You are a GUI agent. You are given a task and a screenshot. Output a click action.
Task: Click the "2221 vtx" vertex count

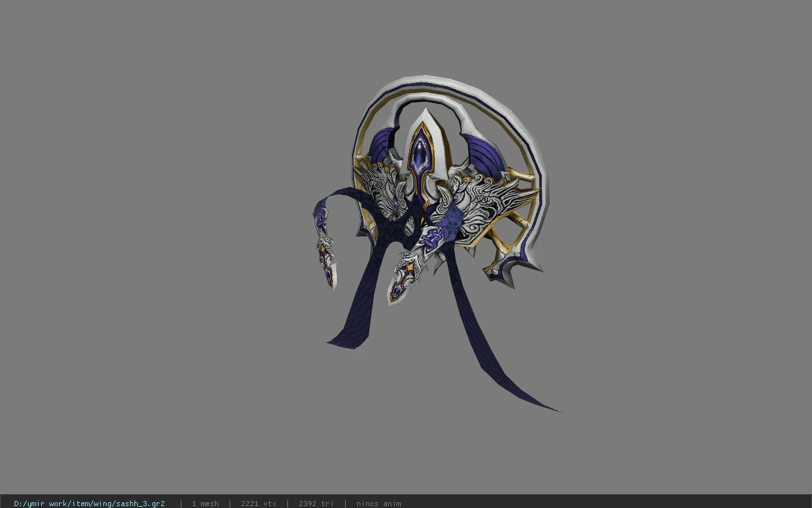[258, 504]
